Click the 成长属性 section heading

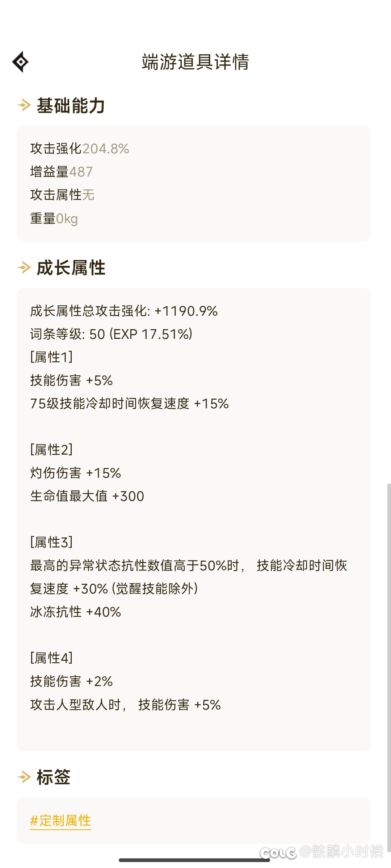71,268
